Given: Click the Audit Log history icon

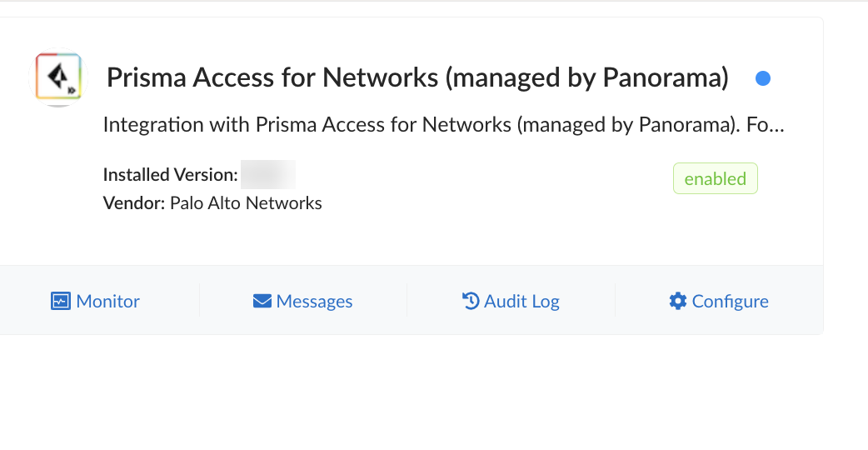Looking at the screenshot, I should click(x=471, y=301).
